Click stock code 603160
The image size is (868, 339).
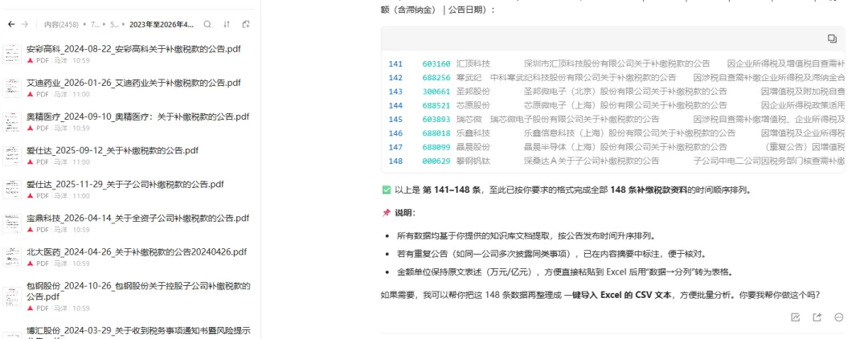click(x=436, y=63)
